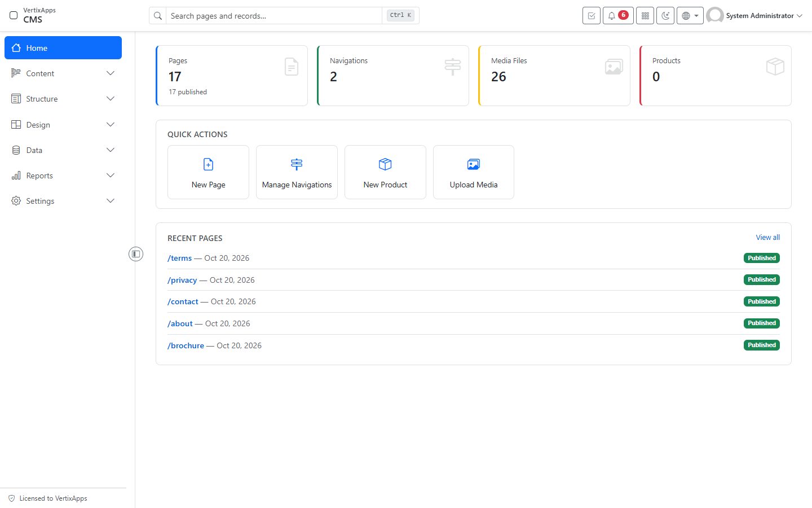Click the System Administrator avatar
Viewport: 812px width, 508px height.
pos(715,16)
